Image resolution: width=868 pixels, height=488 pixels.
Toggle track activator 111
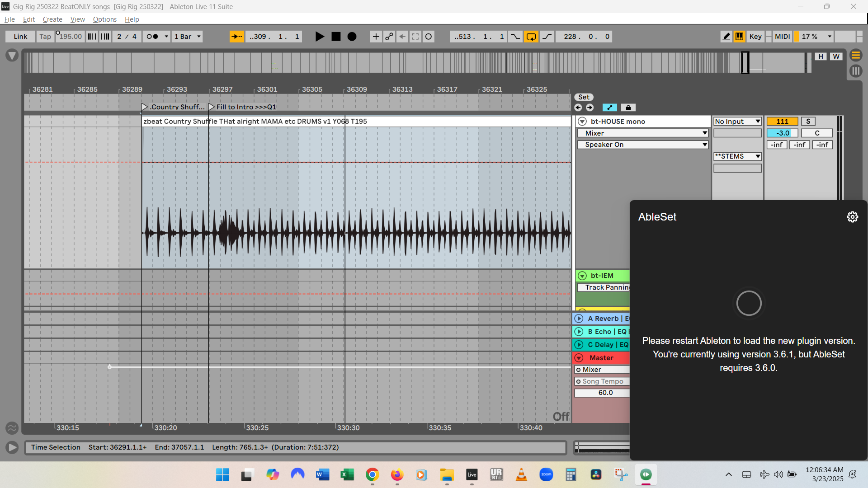782,122
